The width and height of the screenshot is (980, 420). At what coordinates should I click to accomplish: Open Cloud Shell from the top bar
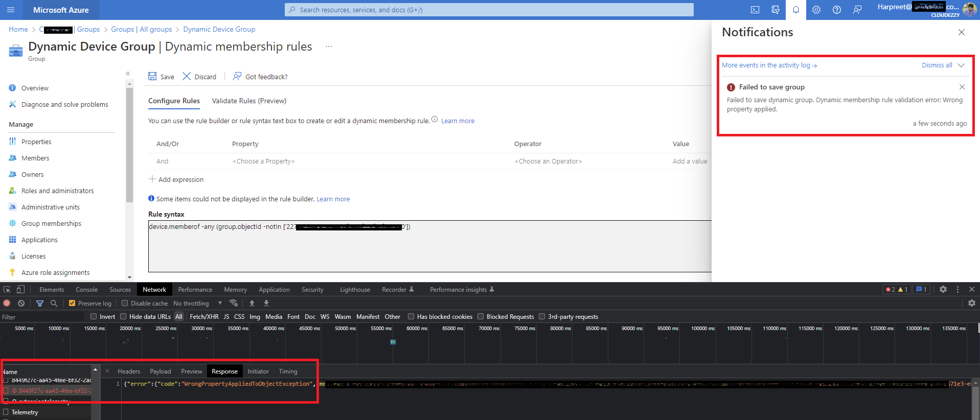[x=755, y=10]
